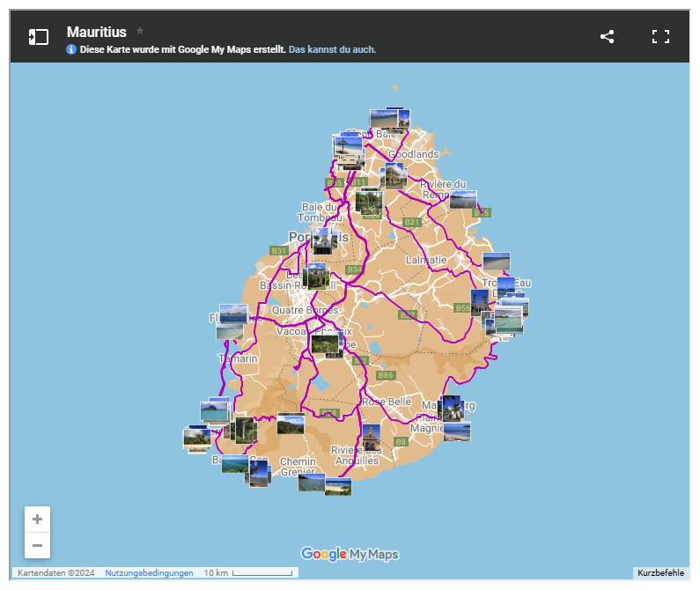
Task: Share this map via share icon
Action: pyautogui.click(x=607, y=37)
